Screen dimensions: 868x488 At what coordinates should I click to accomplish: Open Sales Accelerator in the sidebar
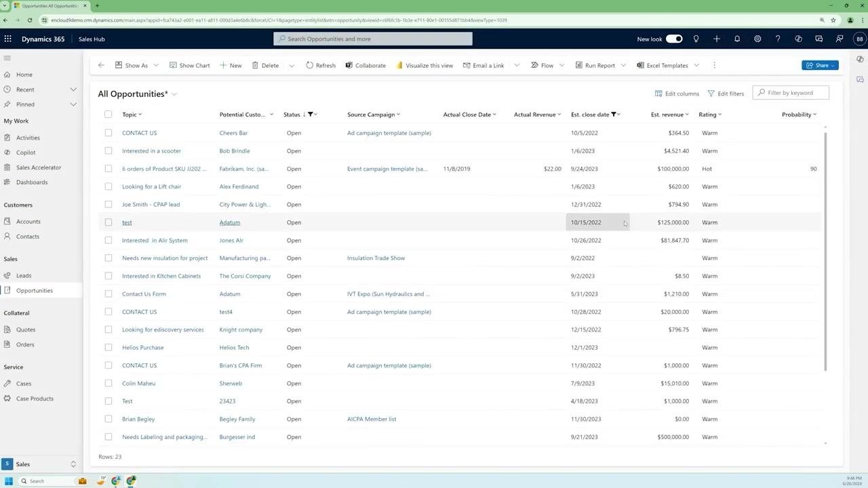(39, 167)
